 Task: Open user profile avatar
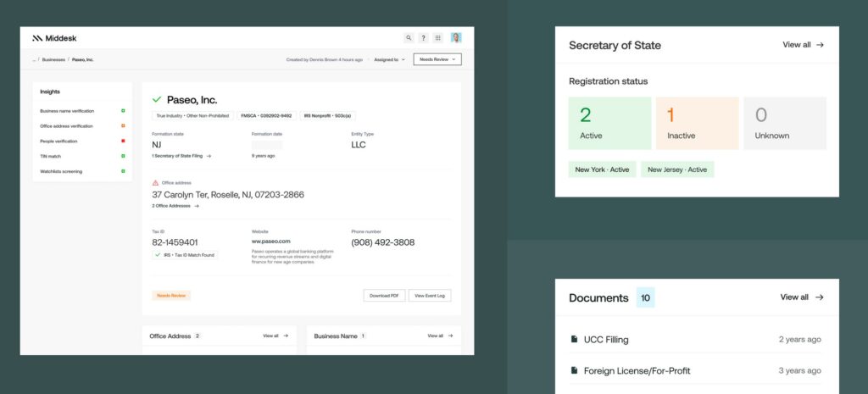click(455, 37)
